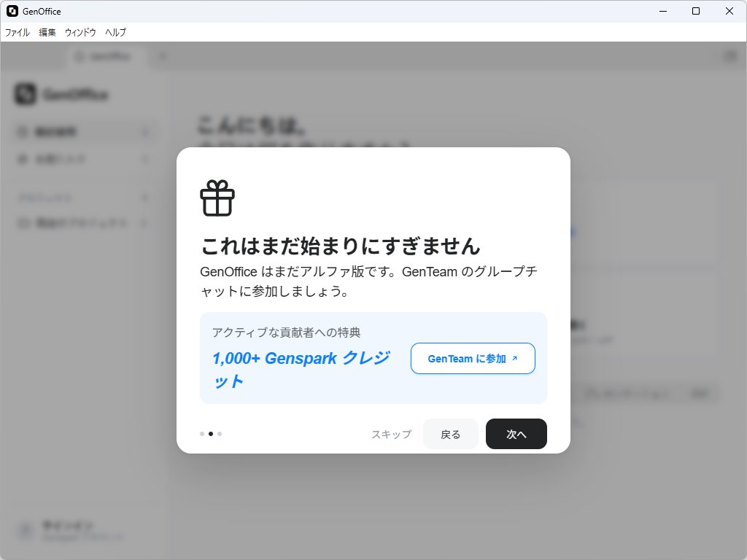Click the 戻る button in the dialog

click(450, 434)
